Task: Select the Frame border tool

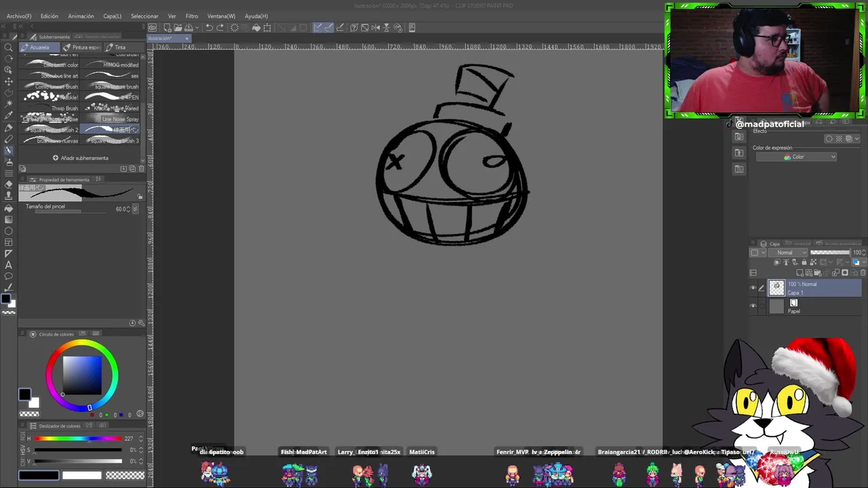Action: pos(9,243)
